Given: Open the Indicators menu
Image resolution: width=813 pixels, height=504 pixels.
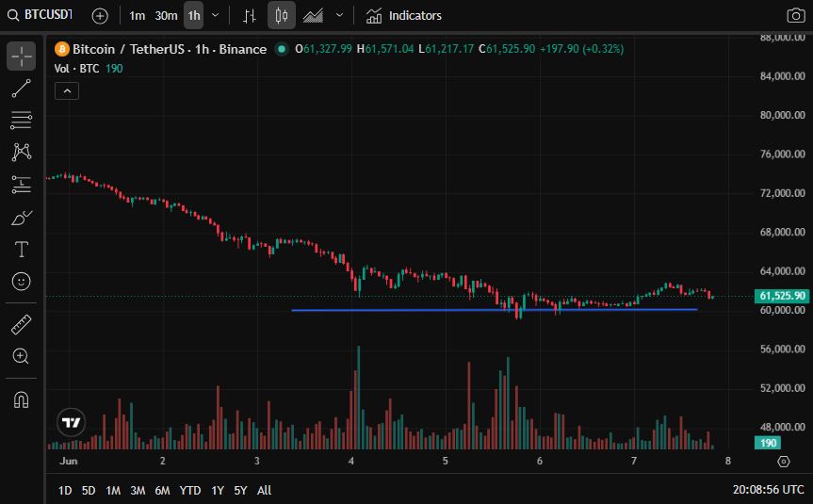Looking at the screenshot, I should (x=403, y=16).
